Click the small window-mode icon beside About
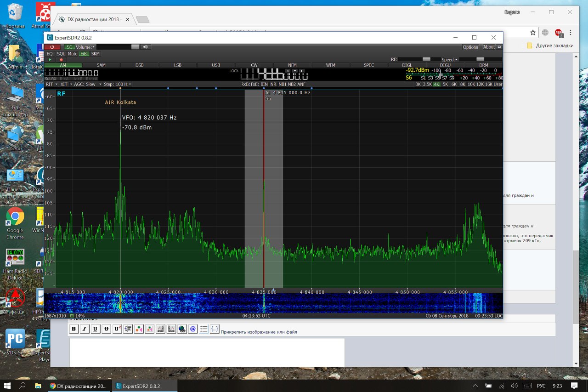 coord(499,47)
